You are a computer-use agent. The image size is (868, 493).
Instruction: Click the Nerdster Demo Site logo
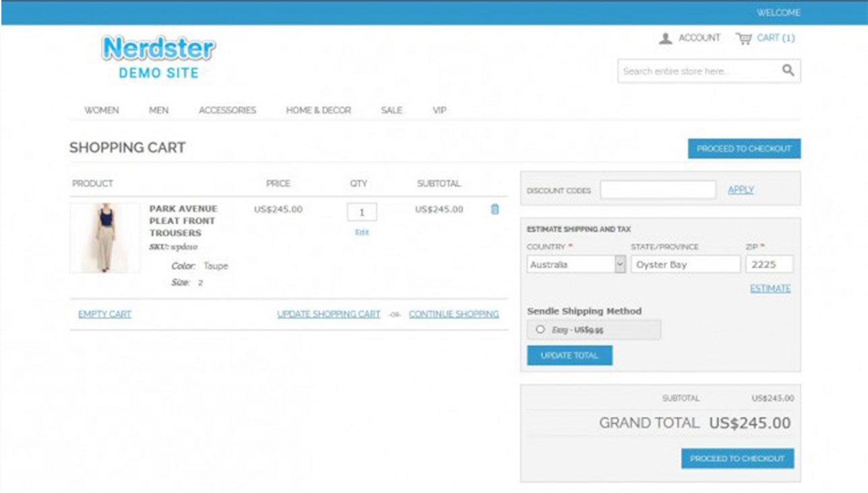coord(158,57)
